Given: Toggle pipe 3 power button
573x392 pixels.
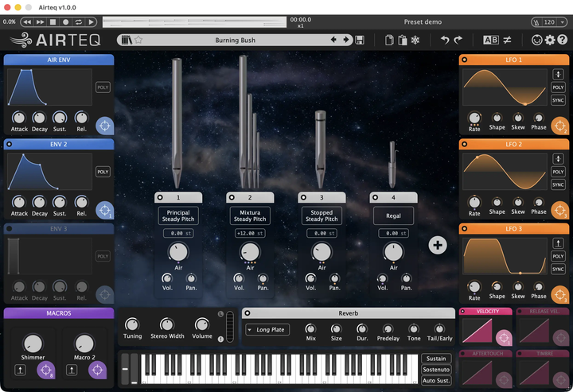Looking at the screenshot, I should [x=303, y=197].
